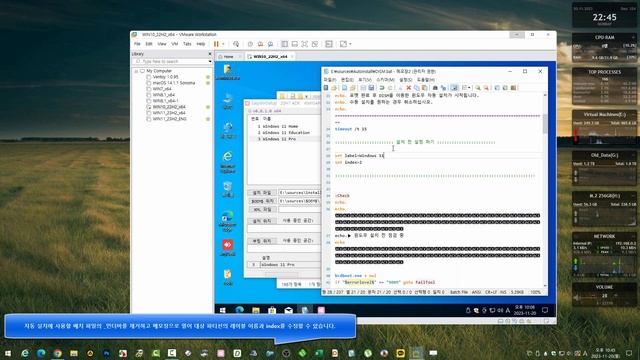The width and height of the screenshot is (640, 360).
Task: Click Edge icon in guest VM taskbar
Action: (240, 310)
